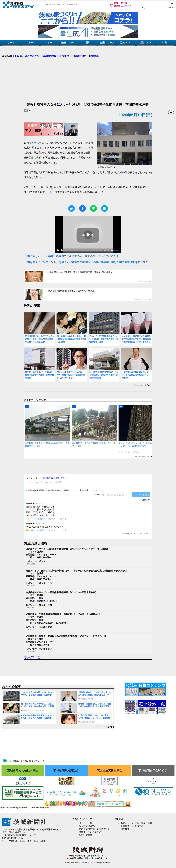Click the like icon on second comment

tap(27, 530)
